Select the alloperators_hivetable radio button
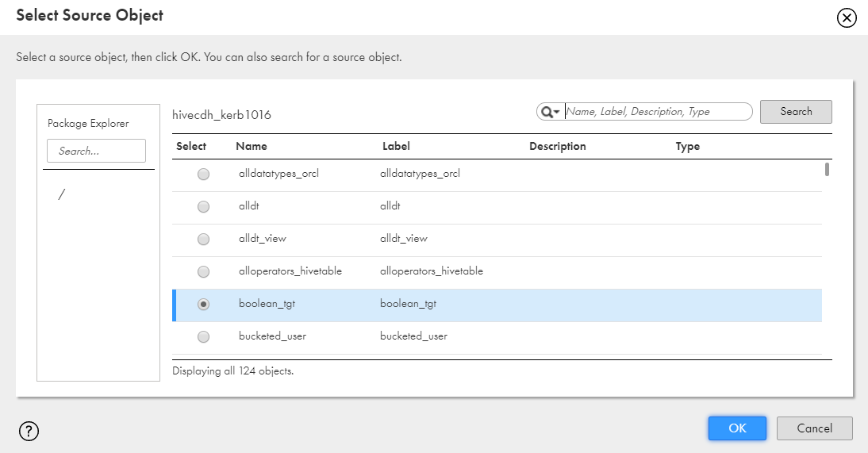Image resolution: width=868 pixels, height=453 pixels. [x=204, y=271]
